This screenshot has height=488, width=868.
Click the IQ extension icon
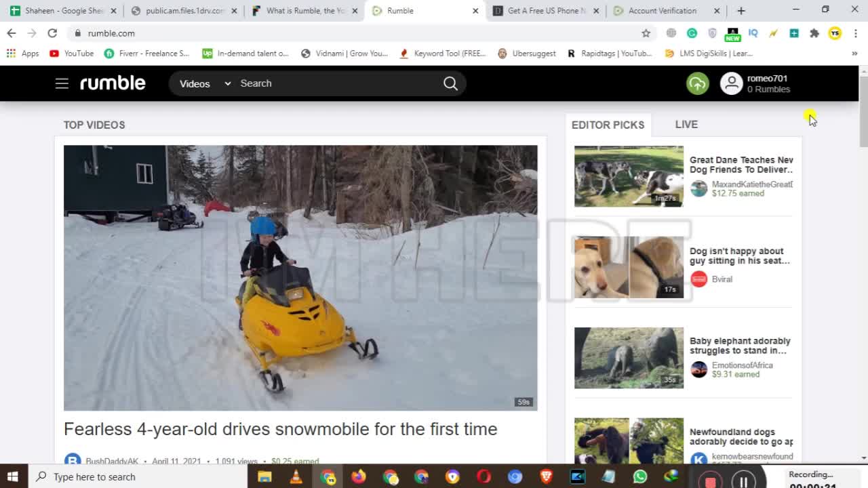pos(753,33)
